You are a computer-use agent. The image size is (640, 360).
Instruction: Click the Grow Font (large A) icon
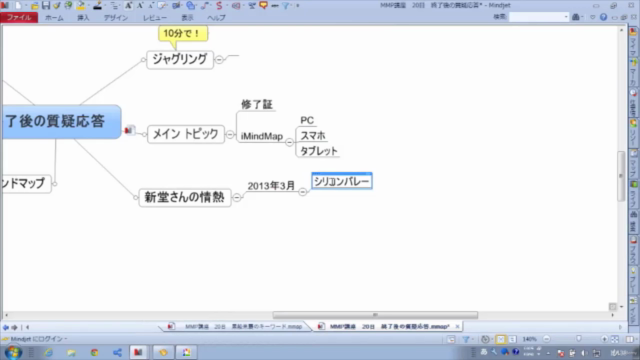128,5
